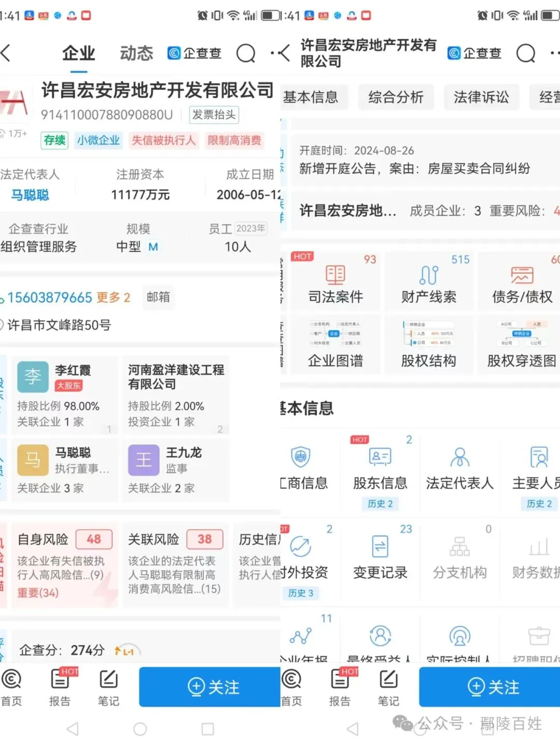Open 财产线索 icon
This screenshot has width=560, height=746.
click(429, 275)
